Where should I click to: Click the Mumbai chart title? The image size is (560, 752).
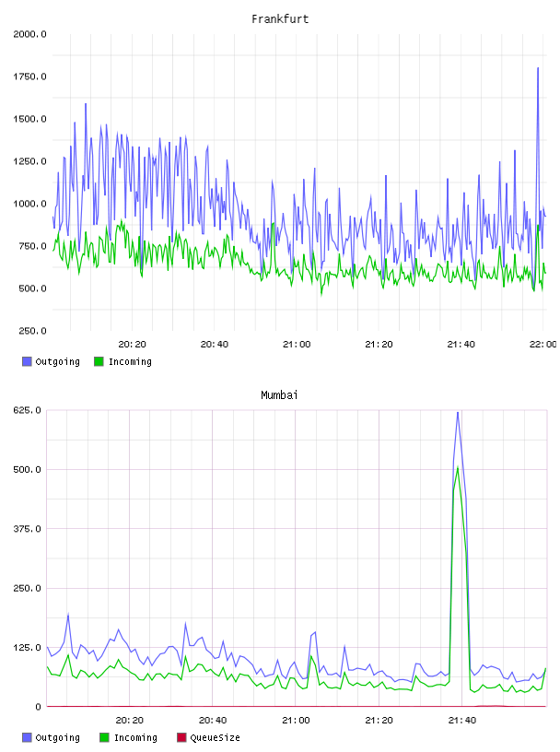pyautogui.click(x=279, y=395)
